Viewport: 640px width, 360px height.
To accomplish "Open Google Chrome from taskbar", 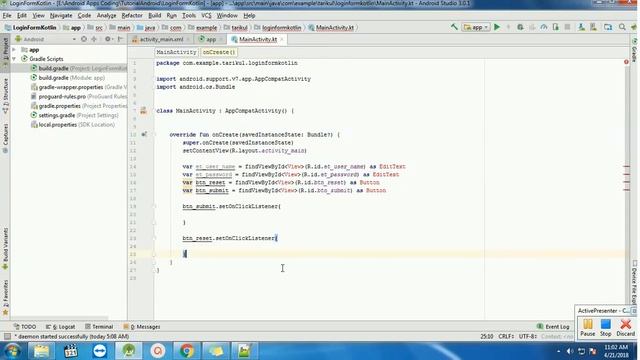I will click(x=187, y=351).
